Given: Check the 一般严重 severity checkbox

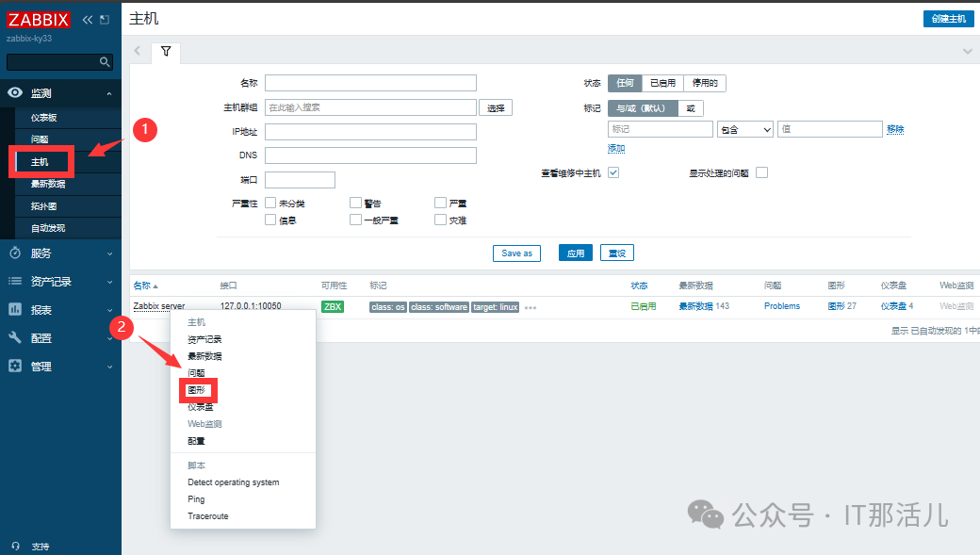Looking at the screenshot, I should pos(355,220).
